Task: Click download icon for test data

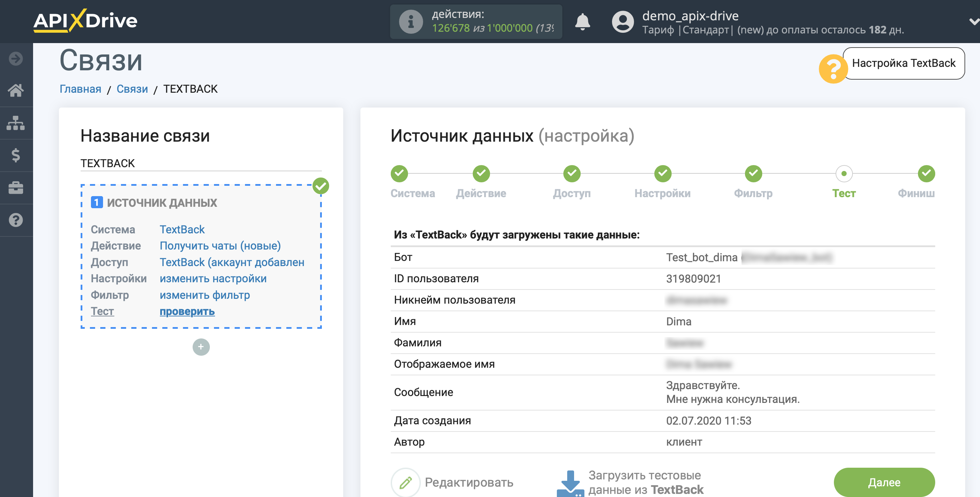Action: click(570, 483)
